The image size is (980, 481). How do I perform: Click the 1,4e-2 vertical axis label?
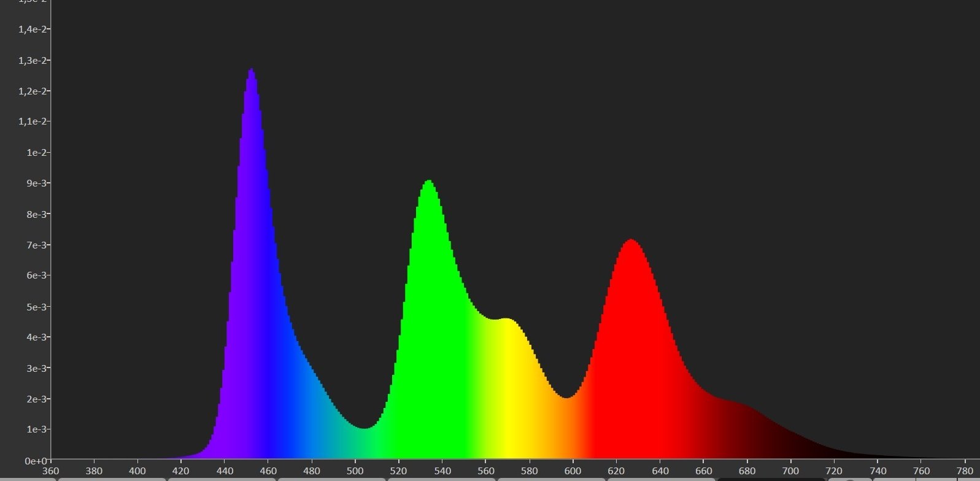pos(34,29)
